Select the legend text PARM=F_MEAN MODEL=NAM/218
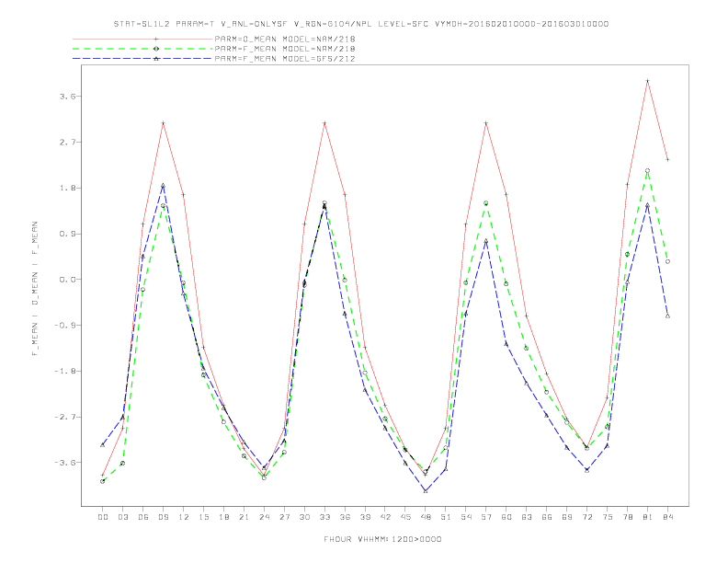 (x=285, y=49)
